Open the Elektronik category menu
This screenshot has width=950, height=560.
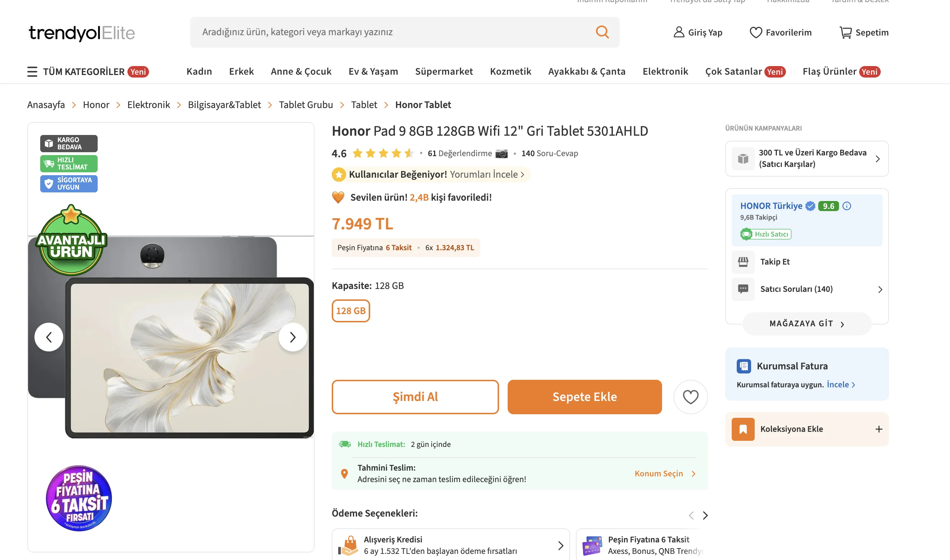coord(665,72)
